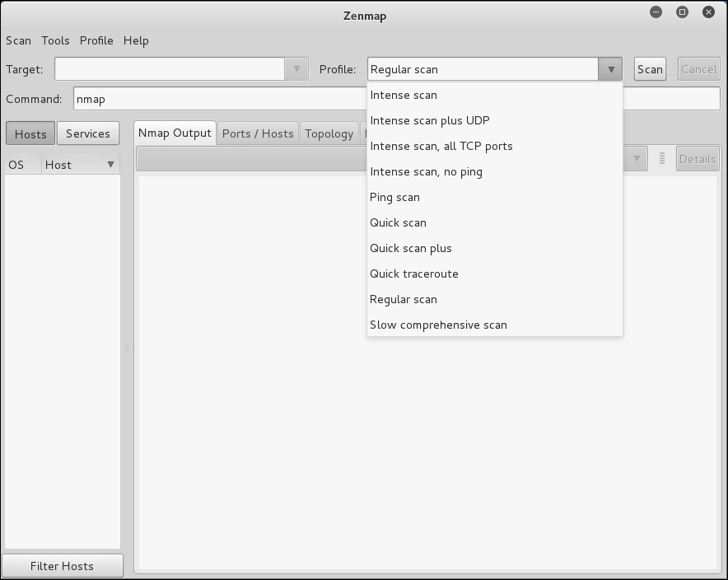Open the Scan menu
728x580 pixels.
pyautogui.click(x=18, y=40)
